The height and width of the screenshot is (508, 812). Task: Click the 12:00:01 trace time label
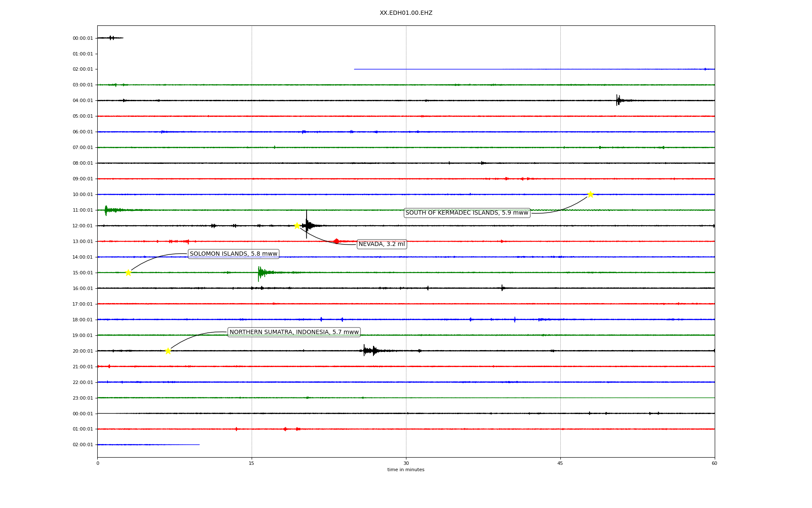click(83, 226)
